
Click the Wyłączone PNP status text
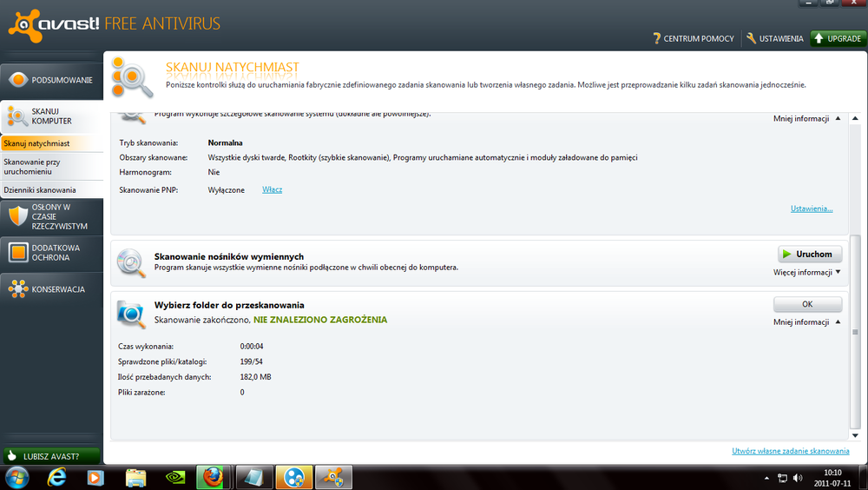pyautogui.click(x=226, y=190)
